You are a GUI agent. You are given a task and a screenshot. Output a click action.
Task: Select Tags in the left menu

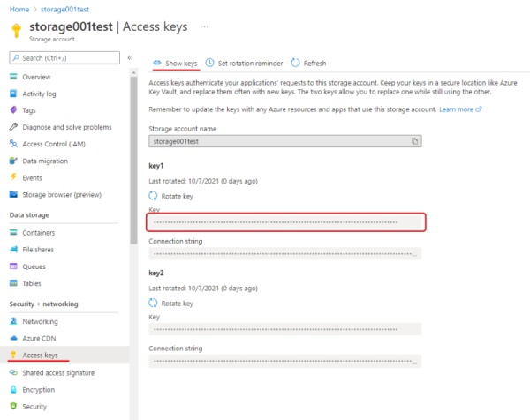pyautogui.click(x=29, y=110)
